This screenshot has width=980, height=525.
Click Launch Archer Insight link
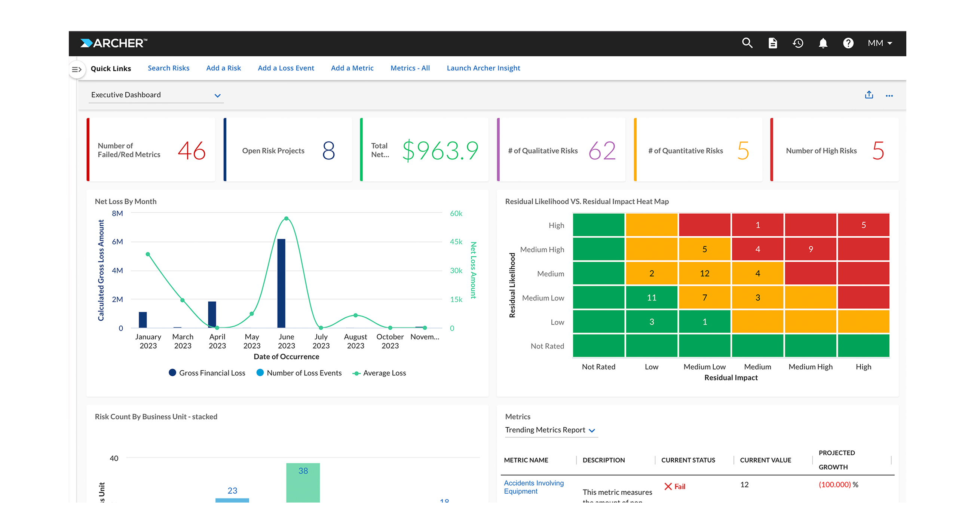(x=483, y=68)
